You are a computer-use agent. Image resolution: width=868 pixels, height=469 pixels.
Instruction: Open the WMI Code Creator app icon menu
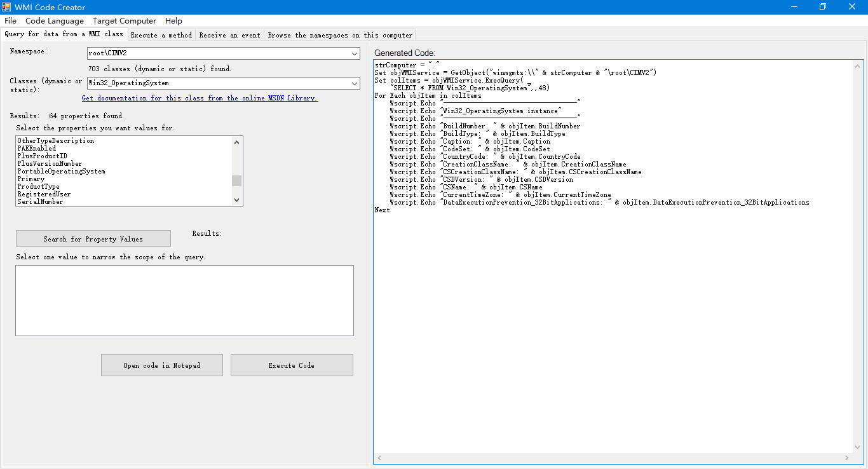(6, 7)
